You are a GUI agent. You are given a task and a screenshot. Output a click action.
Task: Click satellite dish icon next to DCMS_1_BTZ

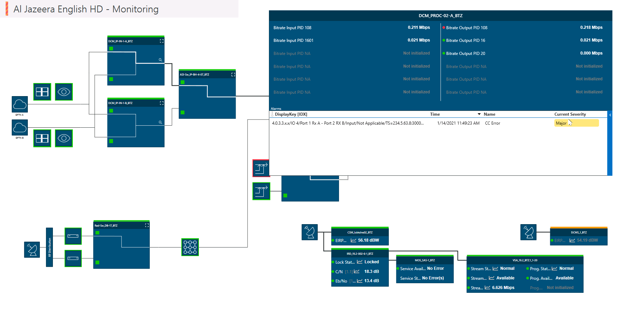(529, 232)
